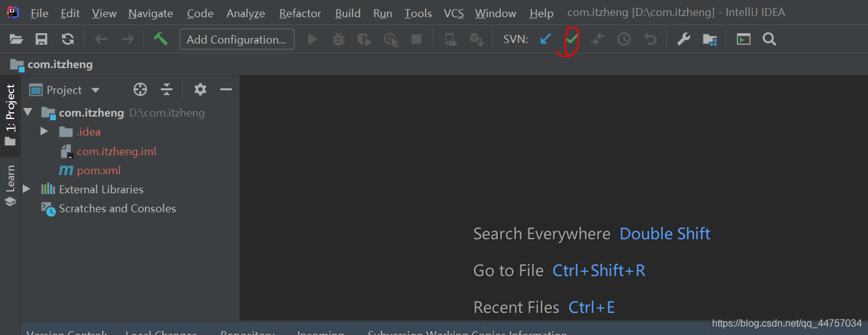This screenshot has height=335, width=868.
Task: Click the Profiler run icon
Action: [391, 40]
